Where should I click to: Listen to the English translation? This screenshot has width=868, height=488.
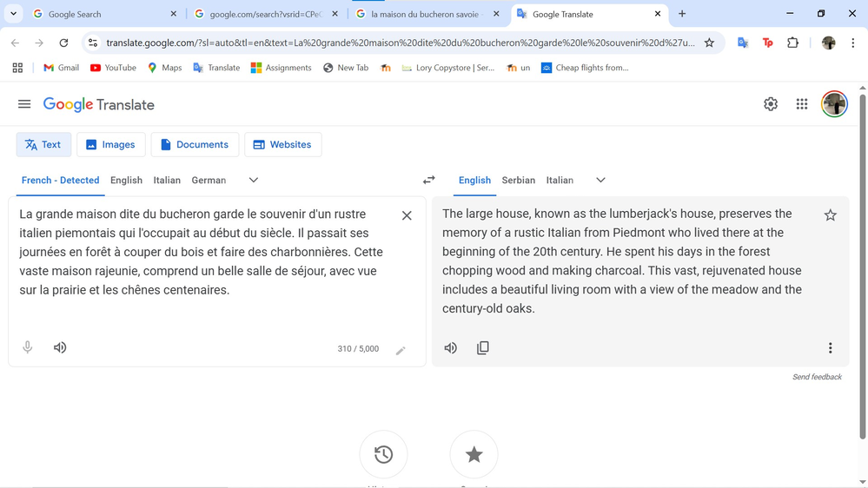coord(450,347)
